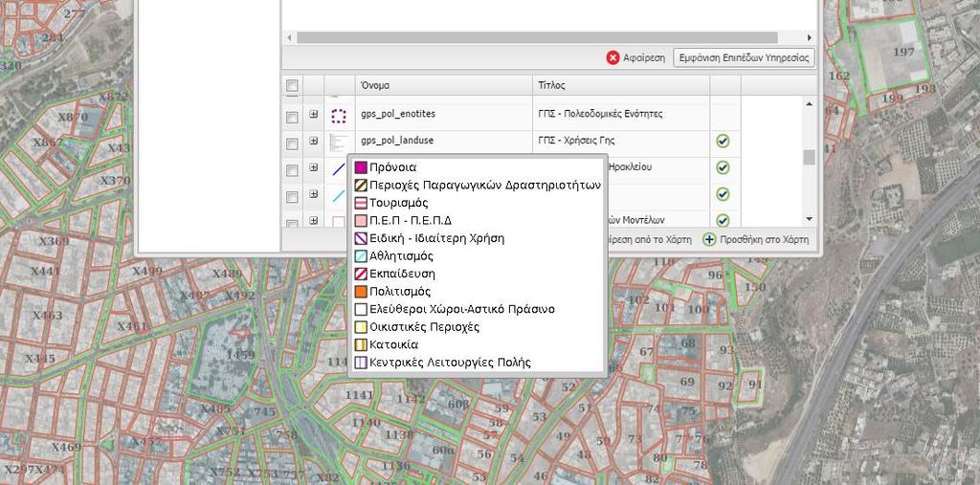Click the Εμφάνιση Επιπέδων Υπηρεσίας button

pyautogui.click(x=744, y=58)
